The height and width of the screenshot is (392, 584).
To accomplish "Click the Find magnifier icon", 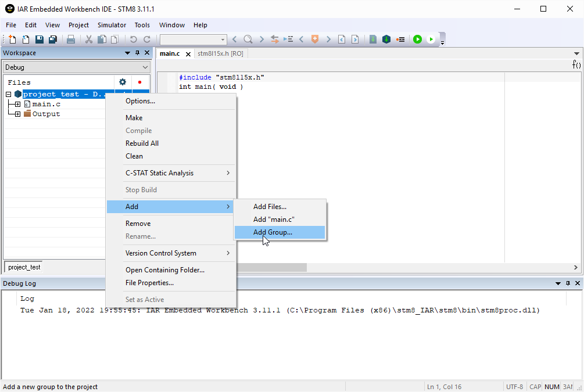I will pyautogui.click(x=248, y=39).
